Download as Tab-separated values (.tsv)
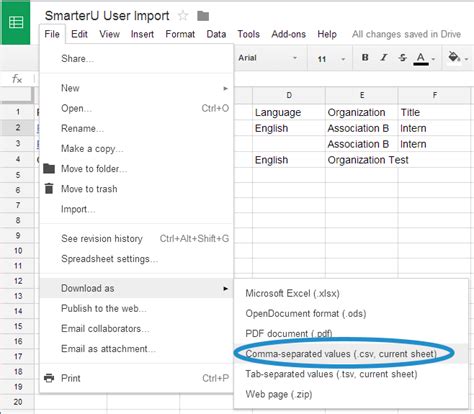Screen dimensions: 474x414 click(351, 374)
